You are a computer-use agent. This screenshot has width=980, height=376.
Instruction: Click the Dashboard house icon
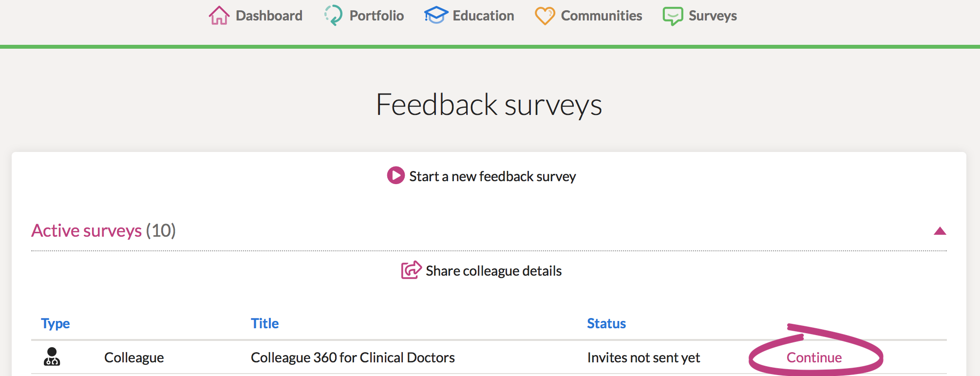[219, 16]
